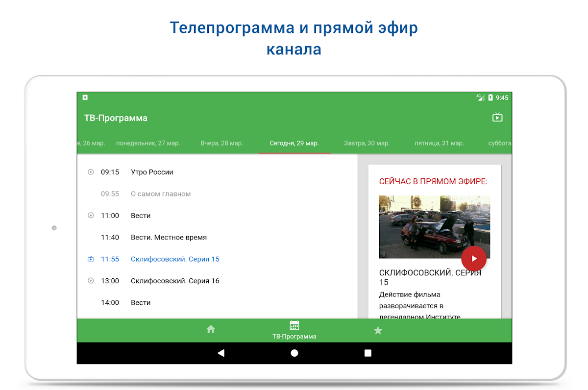588x390 pixels.
Task: Tap play icon beside 11:00 Вести
Action: (91, 216)
